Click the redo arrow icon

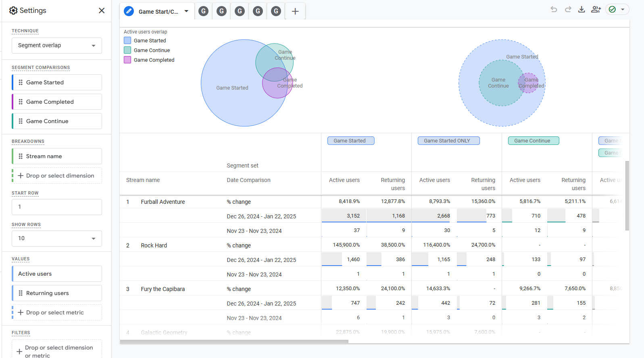tap(568, 9)
